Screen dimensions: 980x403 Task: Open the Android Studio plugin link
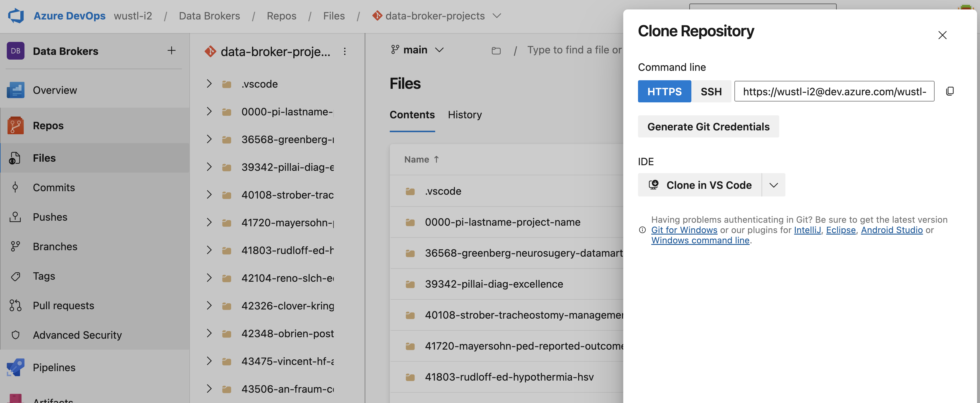tap(892, 230)
